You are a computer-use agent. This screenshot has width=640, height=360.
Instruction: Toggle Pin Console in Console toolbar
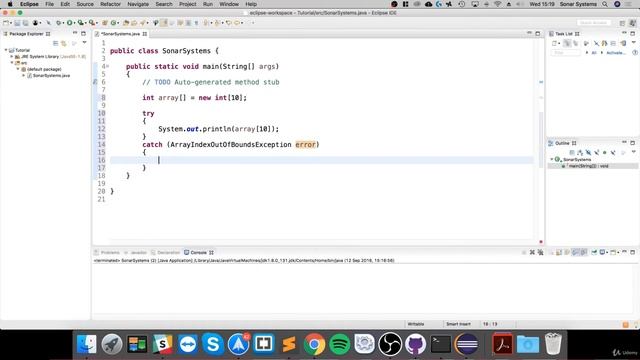pos(594,253)
